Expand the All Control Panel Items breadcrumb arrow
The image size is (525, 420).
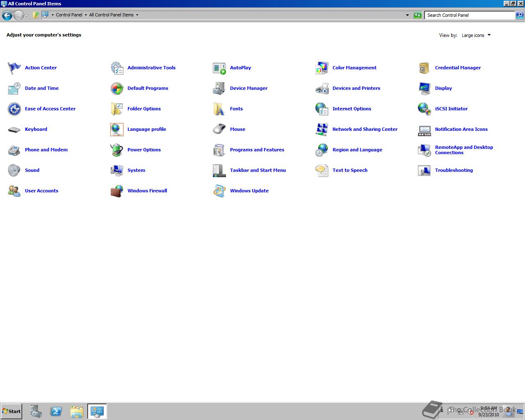[x=137, y=15]
